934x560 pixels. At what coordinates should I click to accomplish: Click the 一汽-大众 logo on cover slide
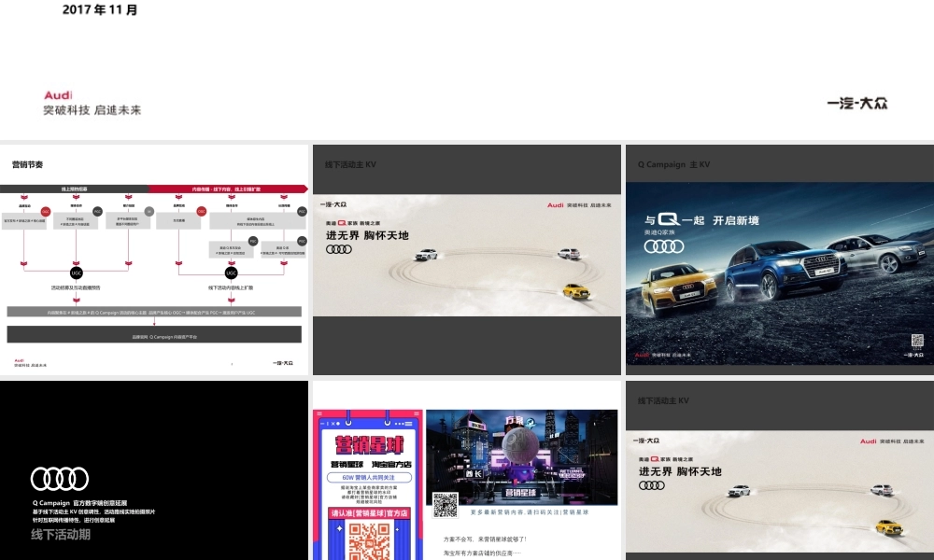click(x=857, y=103)
